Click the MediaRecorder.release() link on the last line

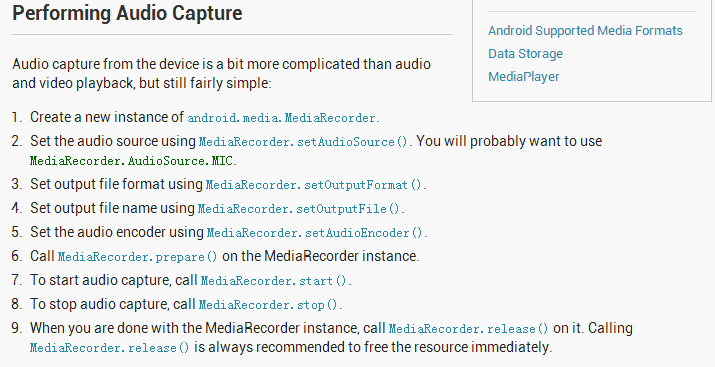click(x=109, y=348)
